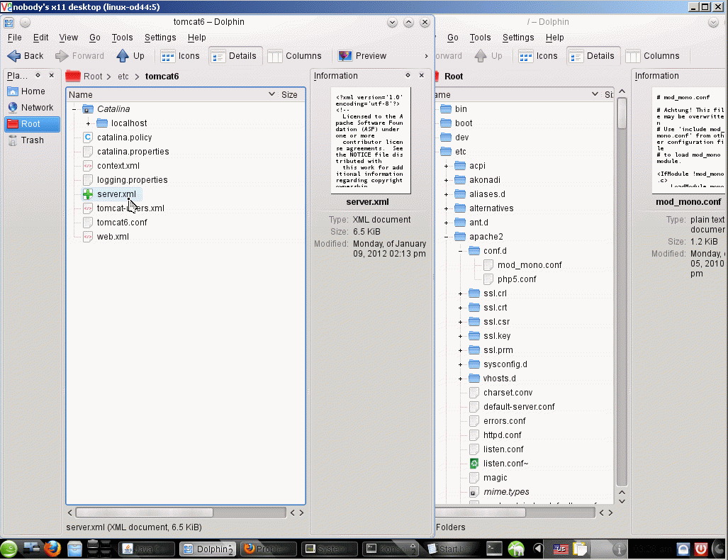
Task: Switch the Root Dolphin window to Icons view
Action: tap(539, 56)
